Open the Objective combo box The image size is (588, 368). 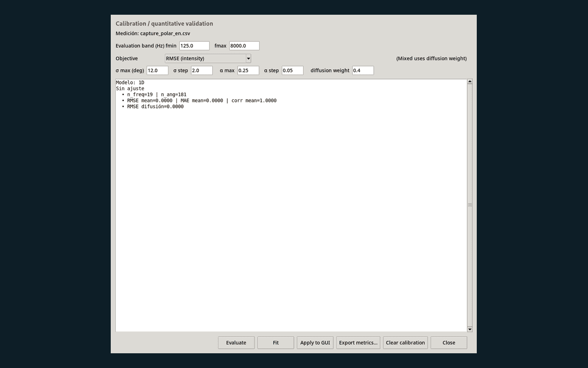(x=208, y=58)
